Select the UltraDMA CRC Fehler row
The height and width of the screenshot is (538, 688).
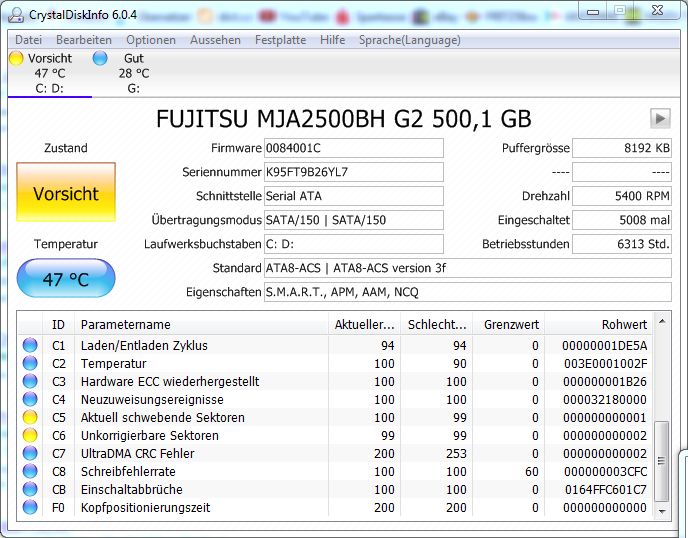coord(335,453)
